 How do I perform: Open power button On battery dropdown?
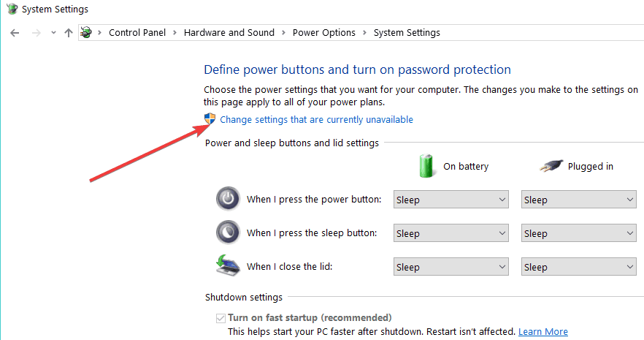pos(451,200)
